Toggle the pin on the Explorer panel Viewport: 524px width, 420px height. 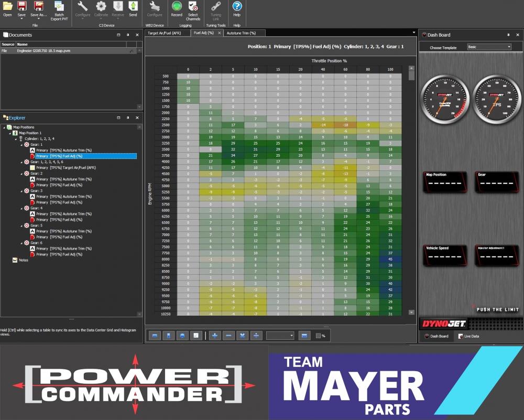pyautogui.click(x=127, y=118)
